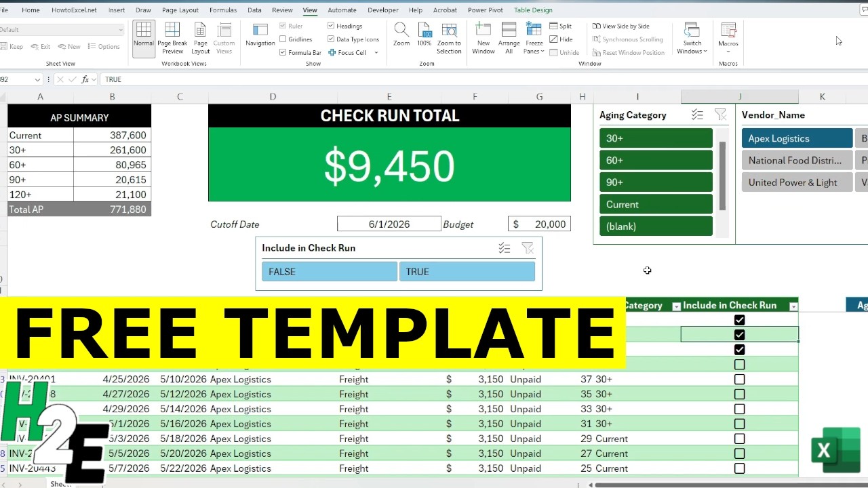
Task: Exit the sheet view
Action: [40, 47]
